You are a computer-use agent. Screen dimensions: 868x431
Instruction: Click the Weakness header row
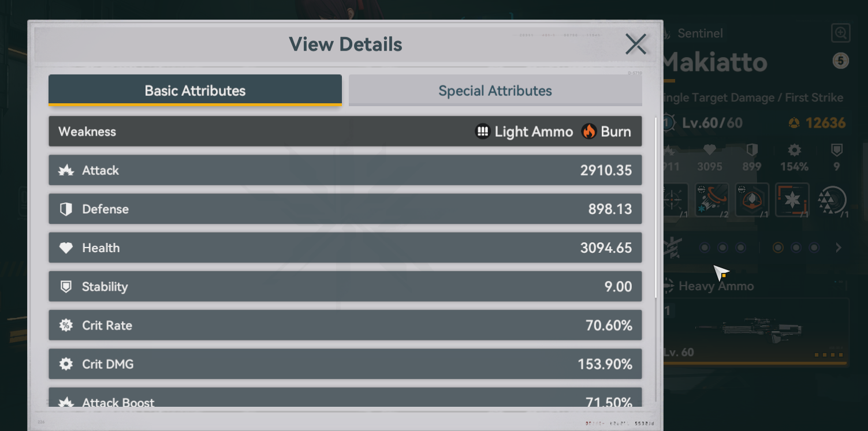click(345, 132)
